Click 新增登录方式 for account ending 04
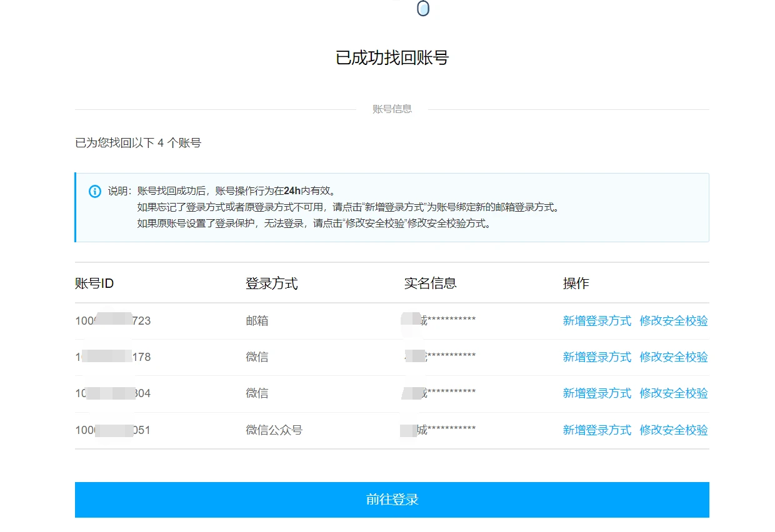This screenshot has width=775, height=532. tap(597, 393)
